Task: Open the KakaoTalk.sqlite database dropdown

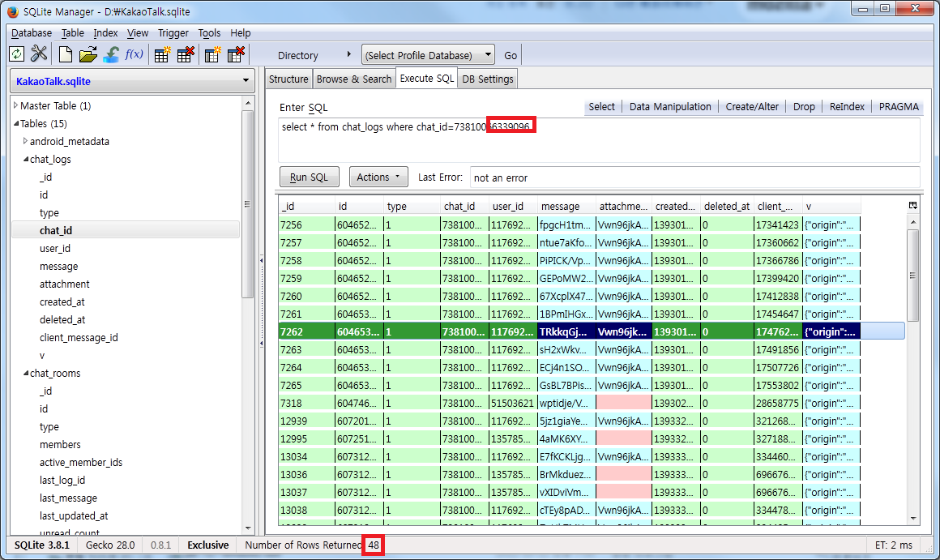Action: (x=133, y=81)
